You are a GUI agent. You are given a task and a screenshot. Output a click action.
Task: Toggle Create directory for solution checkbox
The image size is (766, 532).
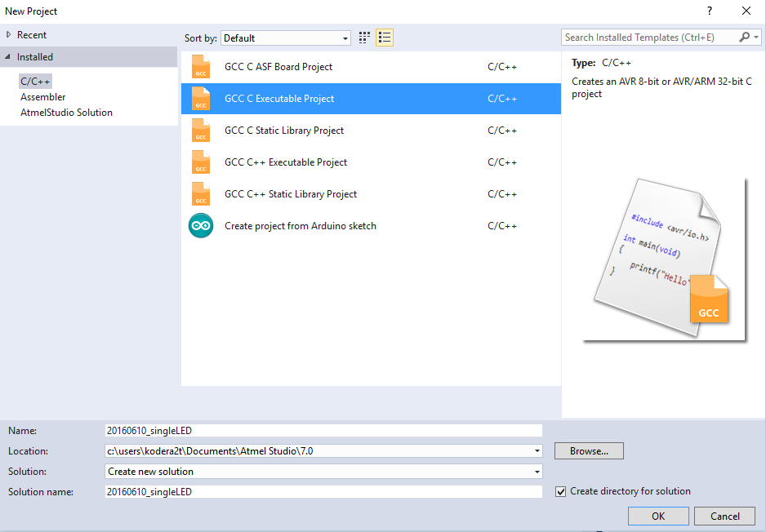(561, 491)
